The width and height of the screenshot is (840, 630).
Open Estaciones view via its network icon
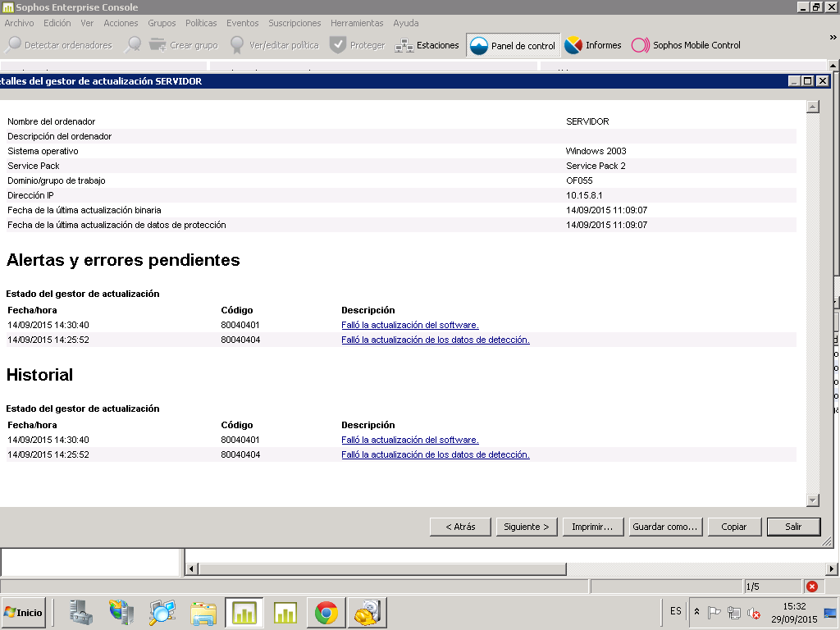click(404, 46)
